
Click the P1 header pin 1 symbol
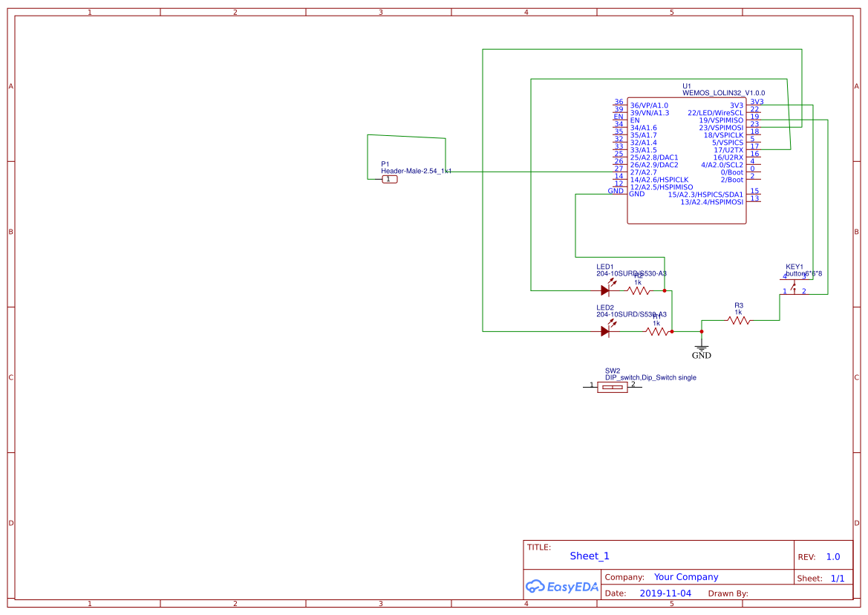click(x=389, y=179)
